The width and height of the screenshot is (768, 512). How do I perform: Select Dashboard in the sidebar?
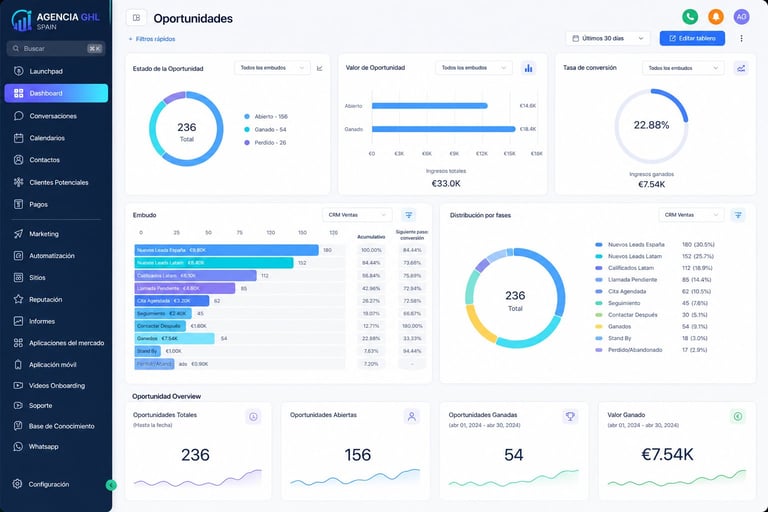56,93
